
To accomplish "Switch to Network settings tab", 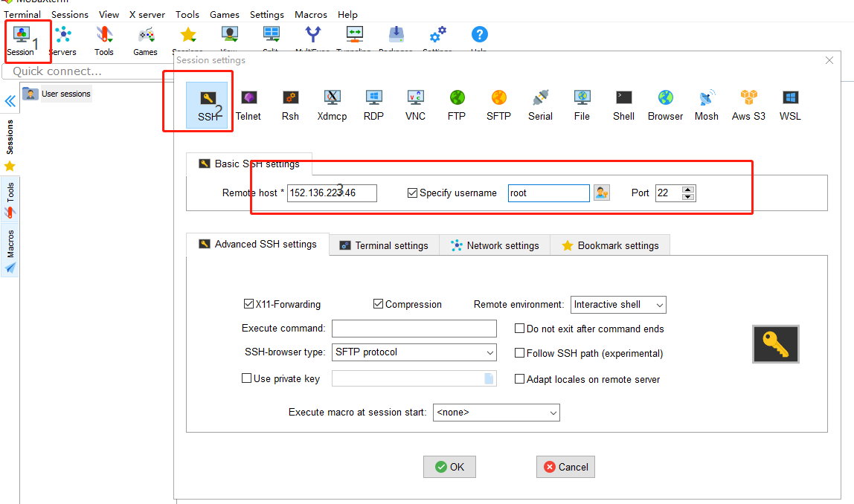I will coord(495,245).
